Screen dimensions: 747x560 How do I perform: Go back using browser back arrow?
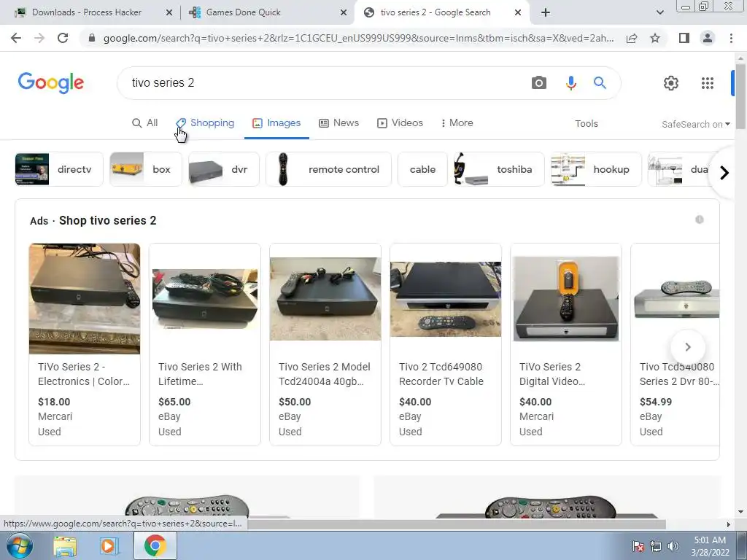pos(16,38)
